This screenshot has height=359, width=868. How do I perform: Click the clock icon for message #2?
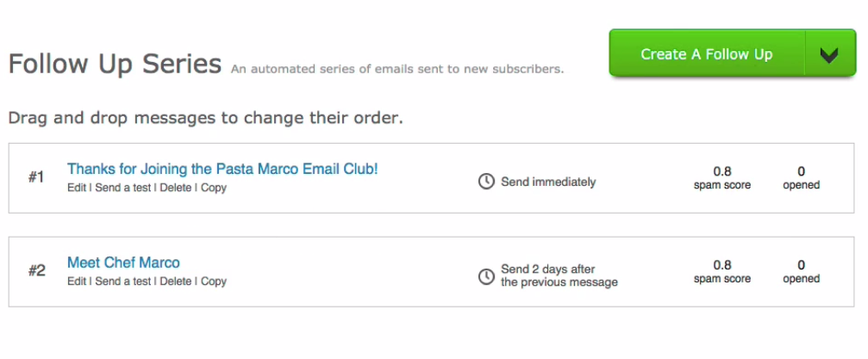(x=486, y=276)
